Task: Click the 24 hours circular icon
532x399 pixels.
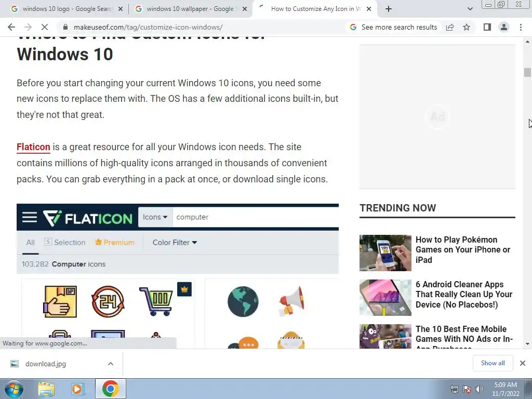Action: 108,302
